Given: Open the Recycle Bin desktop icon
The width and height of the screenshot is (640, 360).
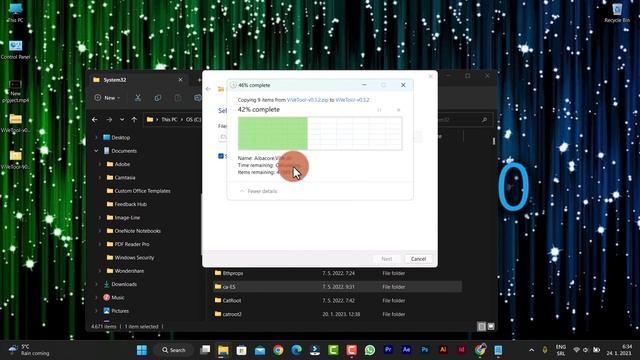Looking at the screenshot, I should [x=617, y=13].
